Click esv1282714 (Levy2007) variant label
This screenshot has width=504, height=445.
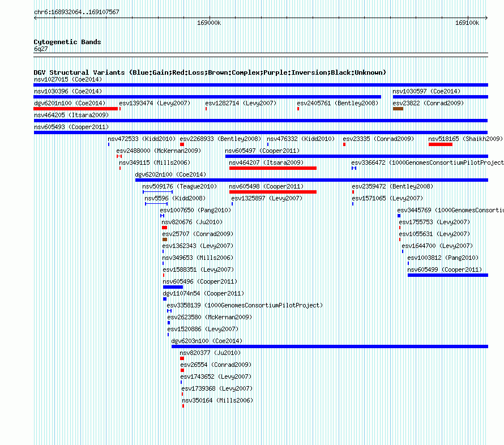241,103
